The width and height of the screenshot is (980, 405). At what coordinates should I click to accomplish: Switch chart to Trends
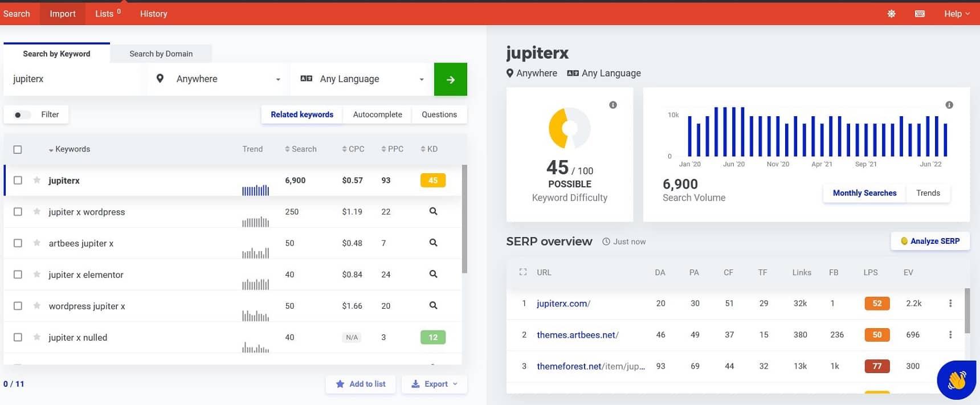(x=928, y=193)
